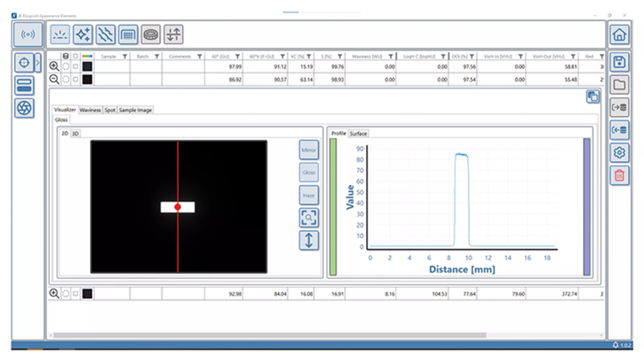Click the Mirror button
This screenshot has width=644, height=362.
[309, 150]
